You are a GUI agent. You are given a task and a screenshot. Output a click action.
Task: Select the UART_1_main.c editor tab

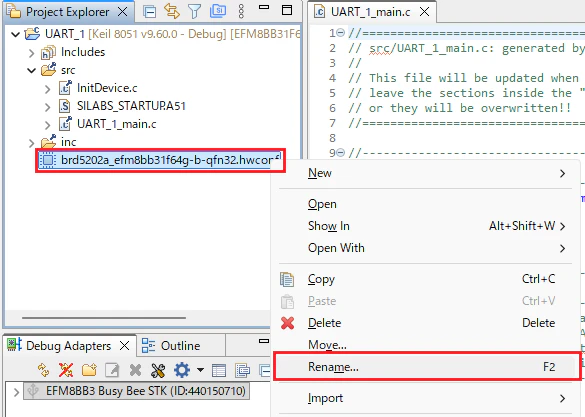pos(370,12)
